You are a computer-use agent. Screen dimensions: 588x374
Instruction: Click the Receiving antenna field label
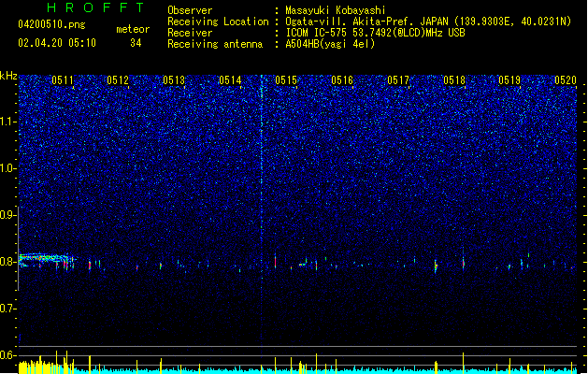(215, 44)
